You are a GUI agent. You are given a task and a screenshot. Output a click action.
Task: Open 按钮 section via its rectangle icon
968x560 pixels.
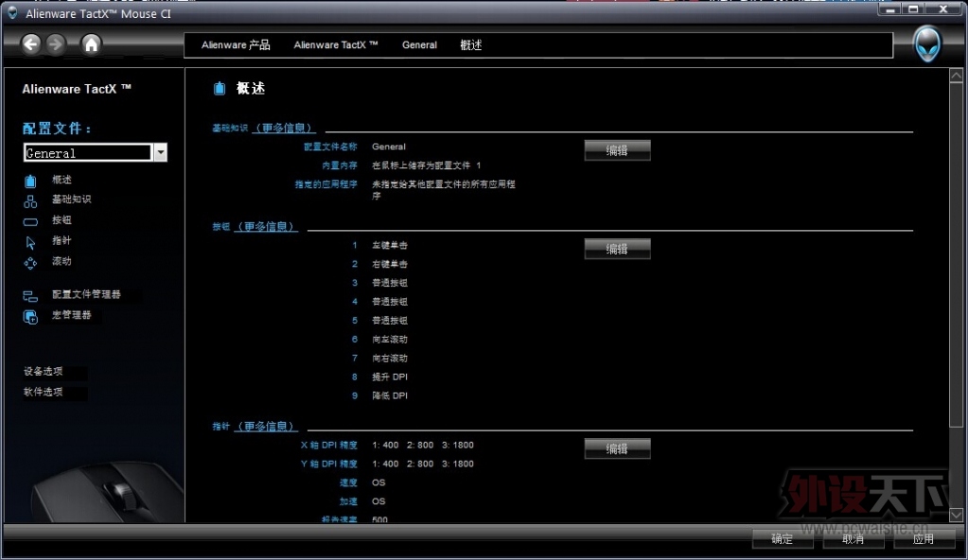pyautogui.click(x=30, y=221)
